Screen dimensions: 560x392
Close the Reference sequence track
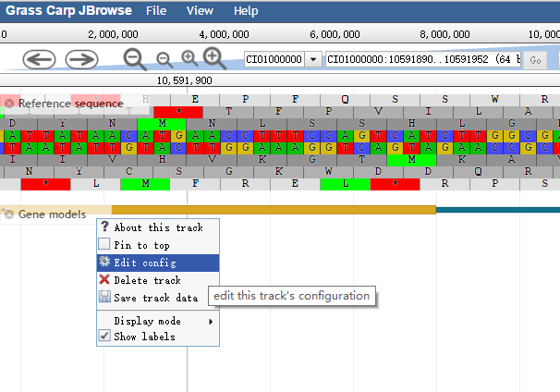click(9, 104)
